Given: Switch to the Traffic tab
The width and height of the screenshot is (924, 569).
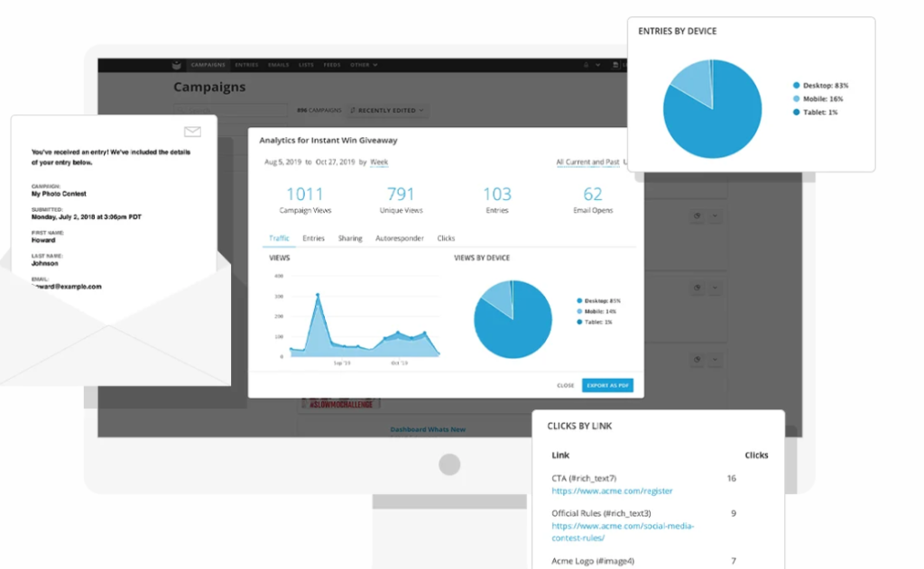Looking at the screenshot, I should (279, 238).
